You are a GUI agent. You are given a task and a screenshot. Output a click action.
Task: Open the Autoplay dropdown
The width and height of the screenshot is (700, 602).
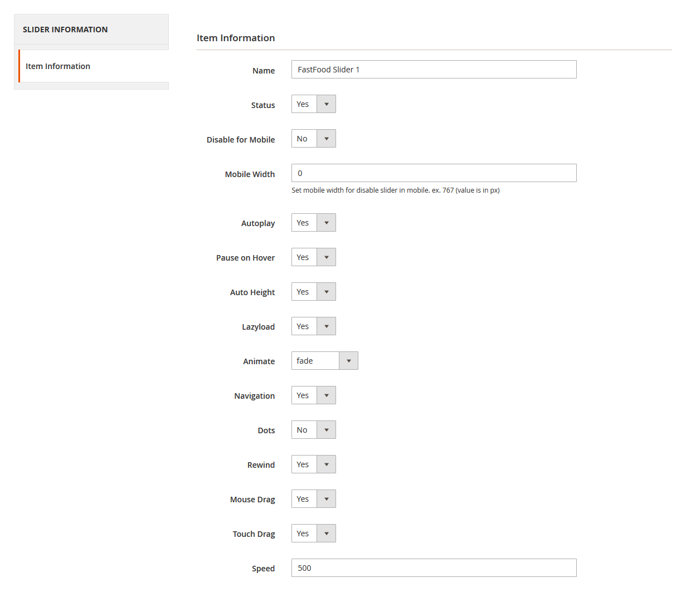click(313, 223)
